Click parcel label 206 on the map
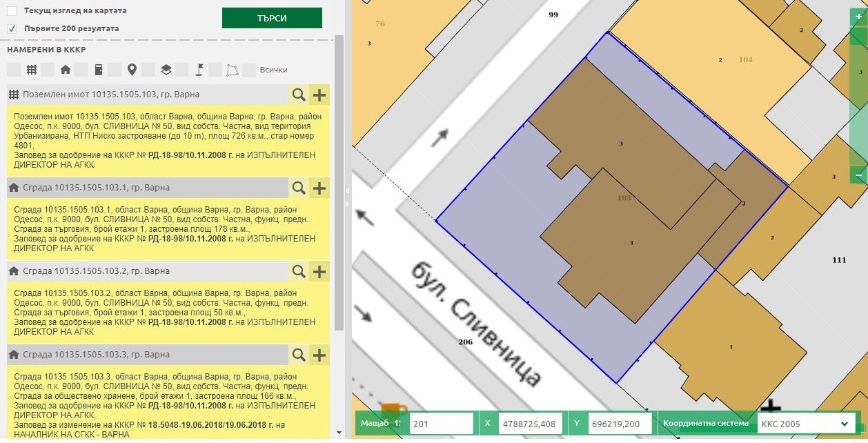 coord(466,342)
